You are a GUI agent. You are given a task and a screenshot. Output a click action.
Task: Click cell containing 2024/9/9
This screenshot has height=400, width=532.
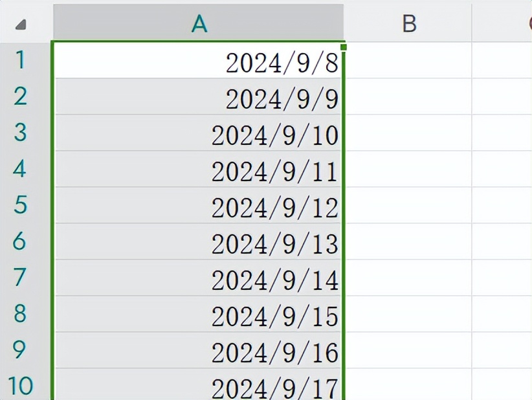(199, 96)
